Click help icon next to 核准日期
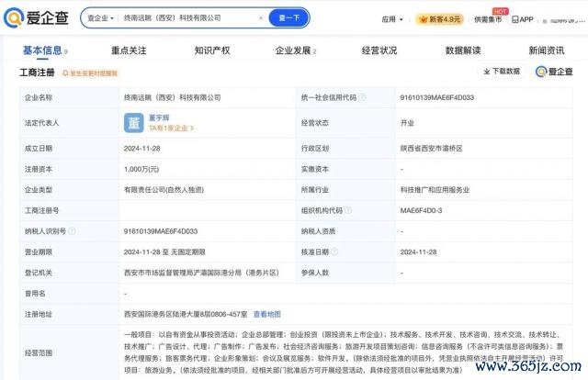 pyautogui.click(x=334, y=251)
